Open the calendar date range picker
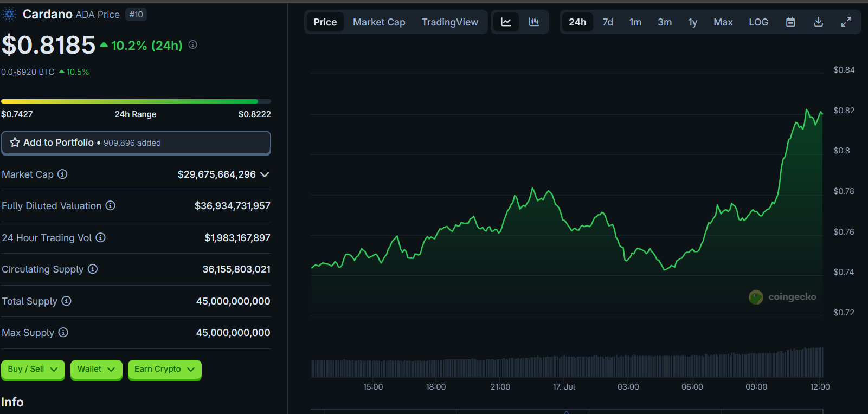The height and width of the screenshot is (414, 868). (x=790, y=22)
